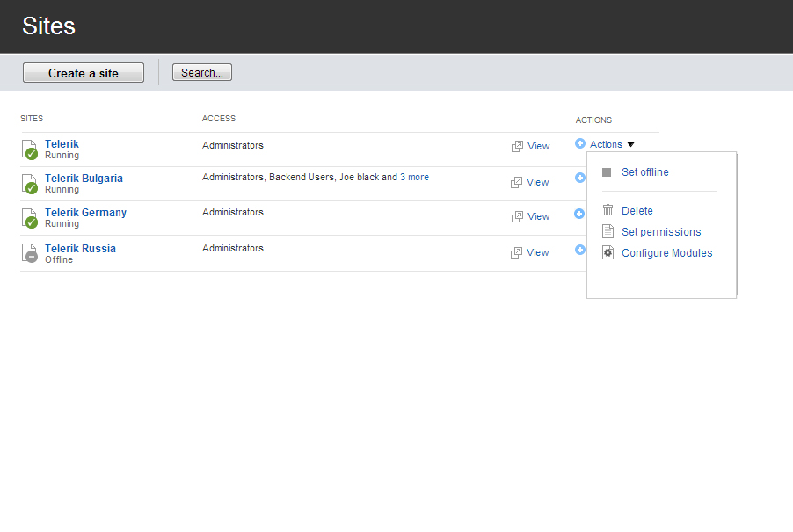Click the Telerik Germany running status icon
Screen dimensions: 793x532
pyautogui.click(x=30, y=218)
